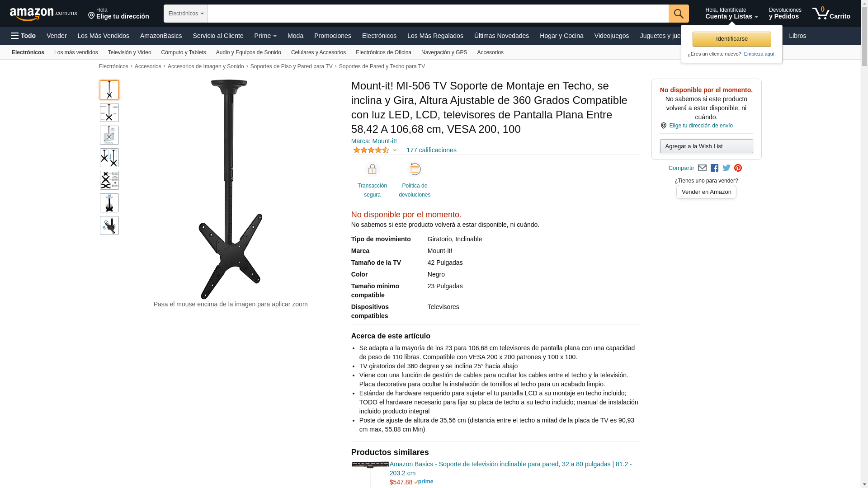The image size is (868, 488).
Task: Share product on Twitter icon
Action: click(x=726, y=168)
